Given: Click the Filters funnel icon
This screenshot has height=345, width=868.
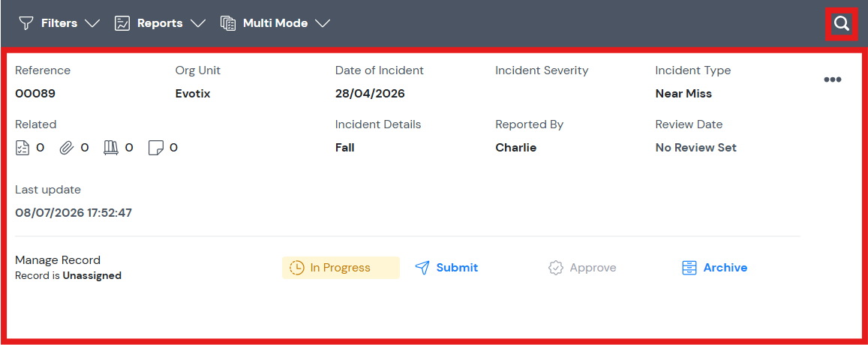Looking at the screenshot, I should coord(26,23).
